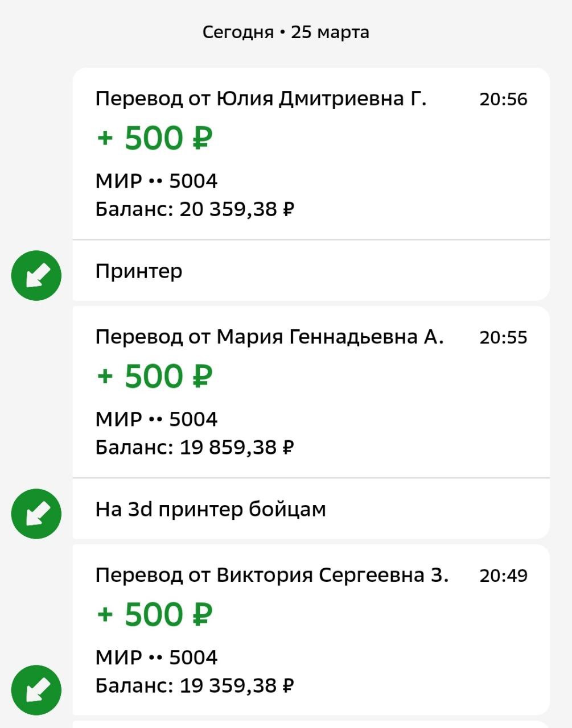Screen dimensions: 572x728
Task: Open the transfer from Мария Геннадьевна А.
Action: tap(269, 337)
